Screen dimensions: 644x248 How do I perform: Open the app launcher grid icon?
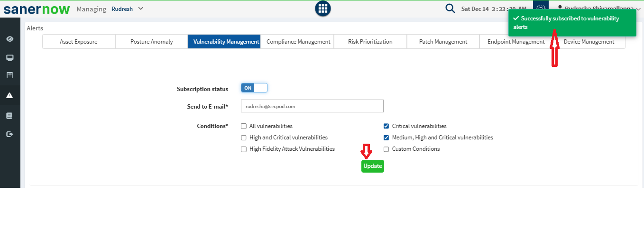323,9
